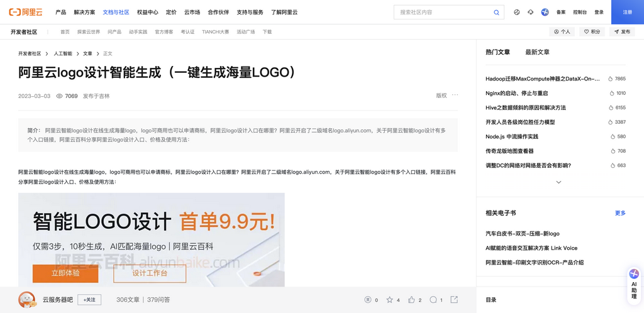Switch to the 最新文章 tab
This screenshot has height=313, width=644.
pos(537,52)
